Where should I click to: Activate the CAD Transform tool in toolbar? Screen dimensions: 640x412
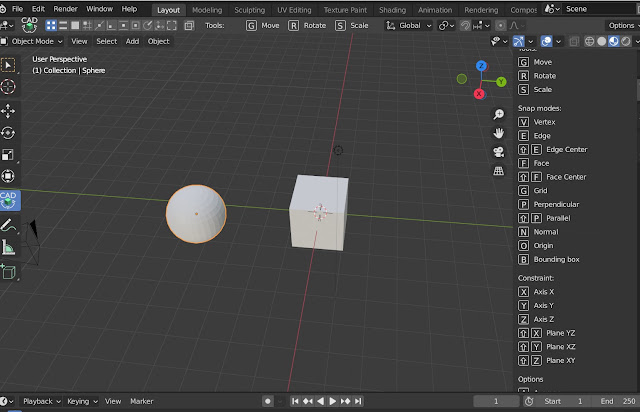pyautogui.click(x=9, y=200)
